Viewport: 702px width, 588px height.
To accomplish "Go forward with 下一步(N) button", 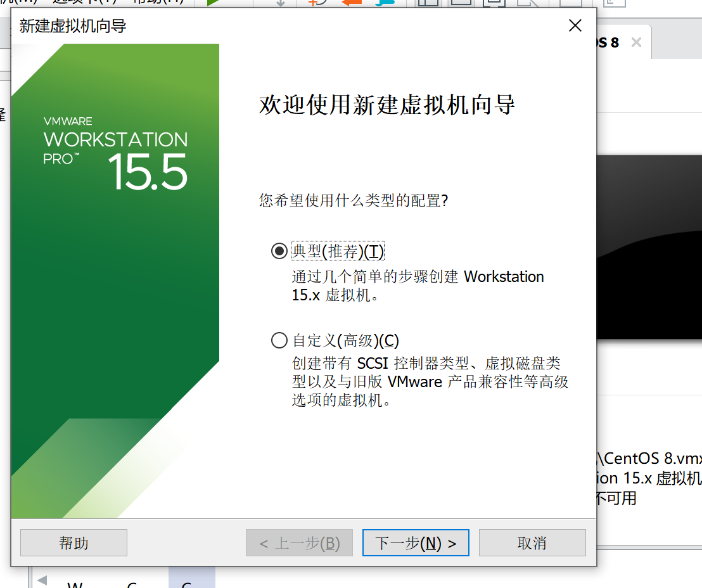I will 416,543.
